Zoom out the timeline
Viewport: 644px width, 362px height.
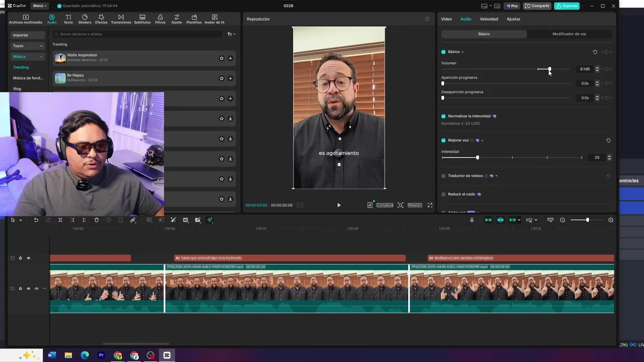[x=562, y=220]
